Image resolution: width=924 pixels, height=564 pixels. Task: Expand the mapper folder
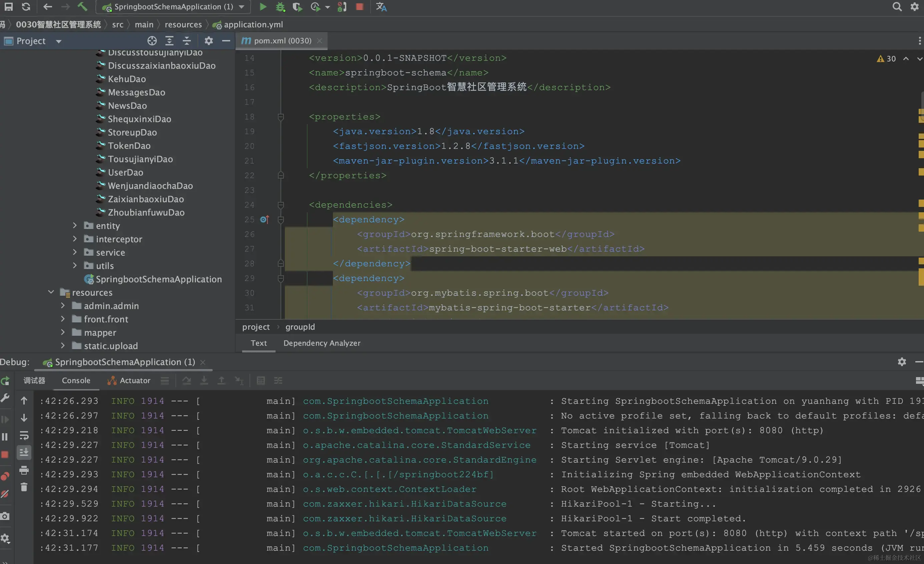[x=63, y=332]
